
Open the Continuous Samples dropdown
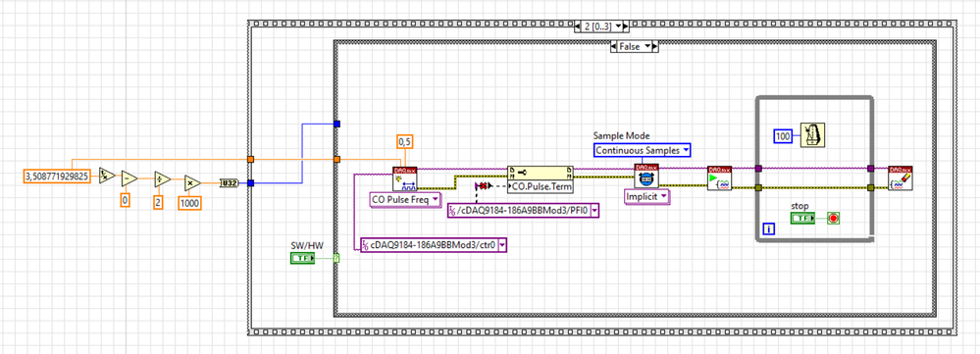click(642, 150)
